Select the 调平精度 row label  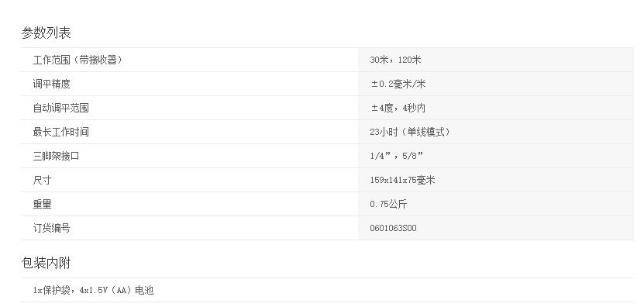tap(51, 84)
